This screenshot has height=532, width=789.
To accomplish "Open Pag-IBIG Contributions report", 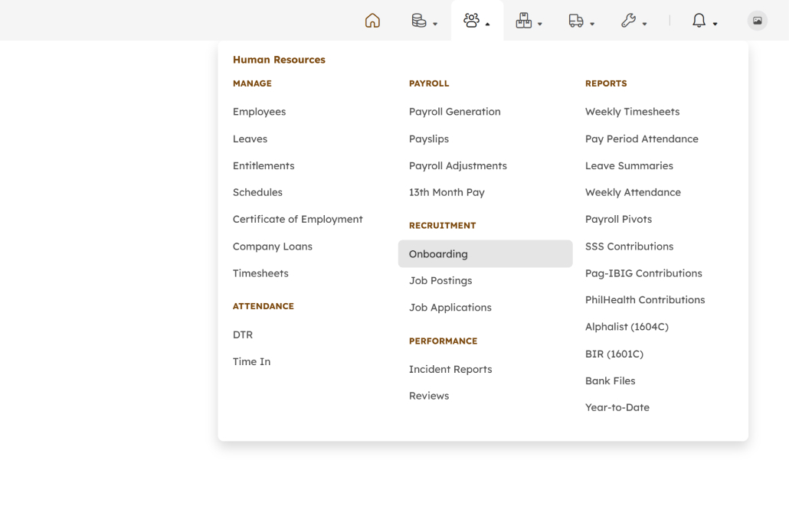I will pos(643,273).
